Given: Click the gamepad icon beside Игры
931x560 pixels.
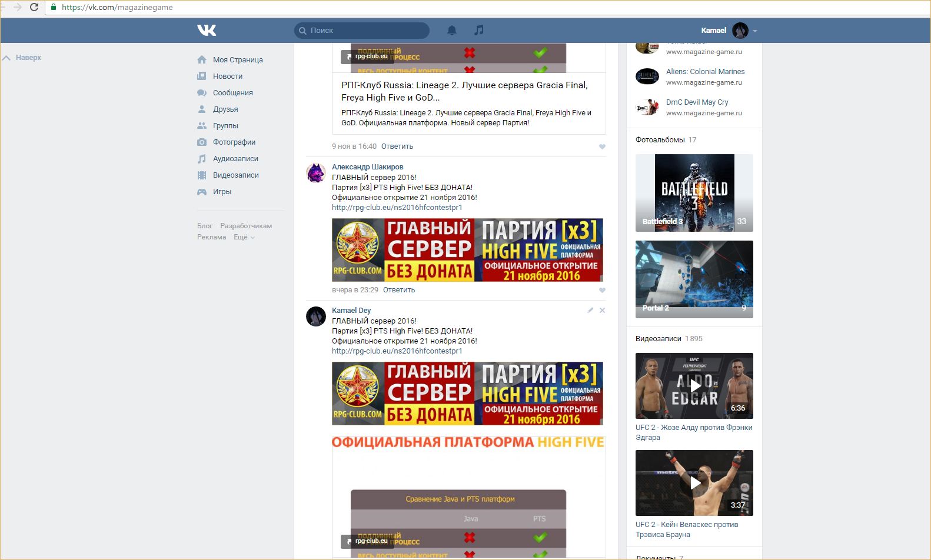Looking at the screenshot, I should pos(202,191).
